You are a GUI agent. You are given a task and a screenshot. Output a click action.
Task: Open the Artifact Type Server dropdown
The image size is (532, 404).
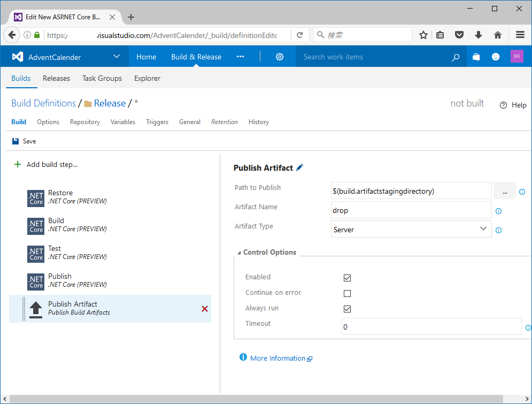tap(411, 229)
